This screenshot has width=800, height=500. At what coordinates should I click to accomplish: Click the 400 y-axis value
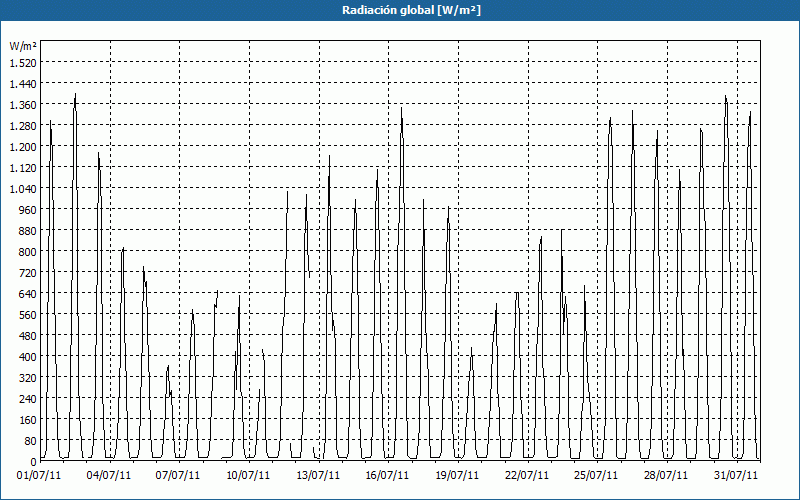tap(28, 357)
